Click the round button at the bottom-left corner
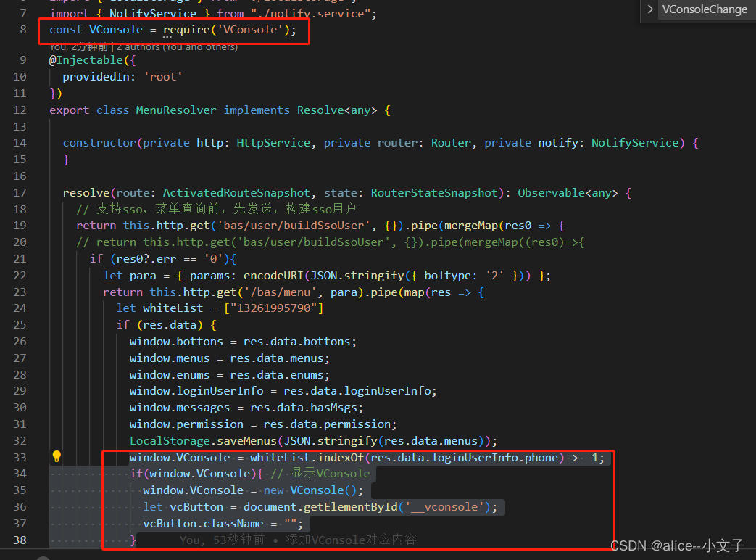 point(43,556)
